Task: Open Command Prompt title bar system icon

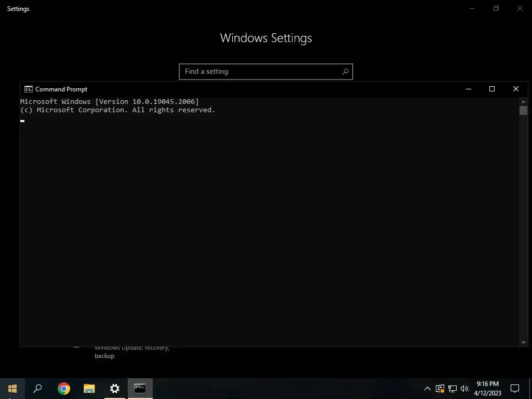Action: coord(29,89)
